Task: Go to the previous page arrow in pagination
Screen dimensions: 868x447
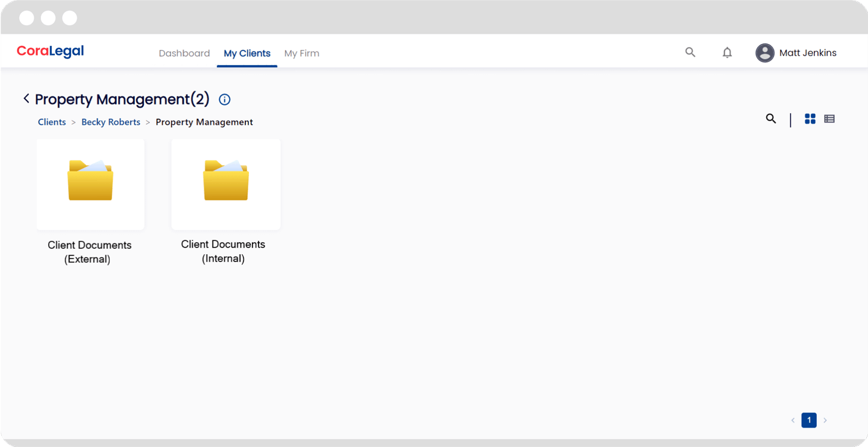Action: pos(793,420)
